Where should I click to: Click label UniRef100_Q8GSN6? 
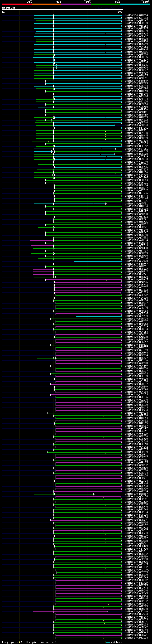[136, 94]
